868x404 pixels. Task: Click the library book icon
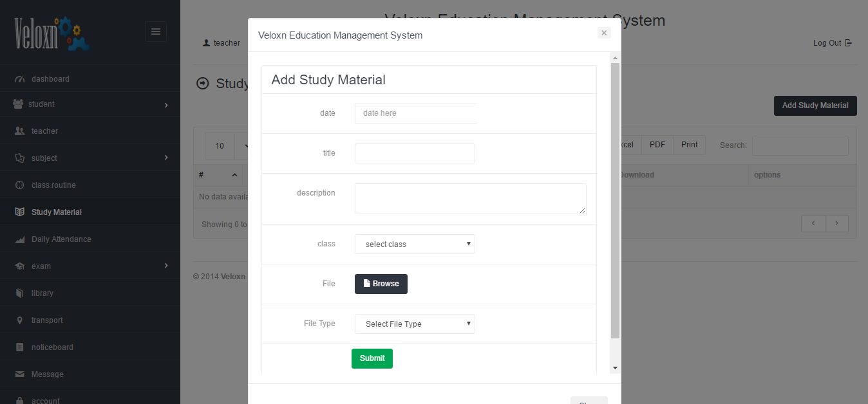19,293
